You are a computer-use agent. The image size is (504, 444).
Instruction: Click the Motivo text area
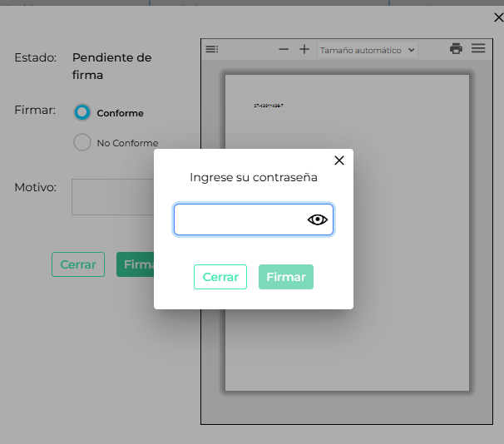pos(113,197)
